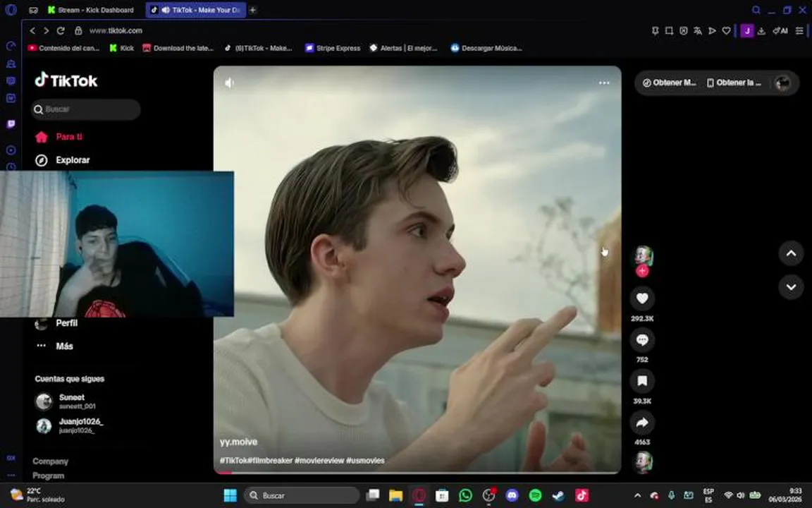Open the spinning sound disc thumbnail
Screen dimensions: 812x508
[x=643, y=461]
